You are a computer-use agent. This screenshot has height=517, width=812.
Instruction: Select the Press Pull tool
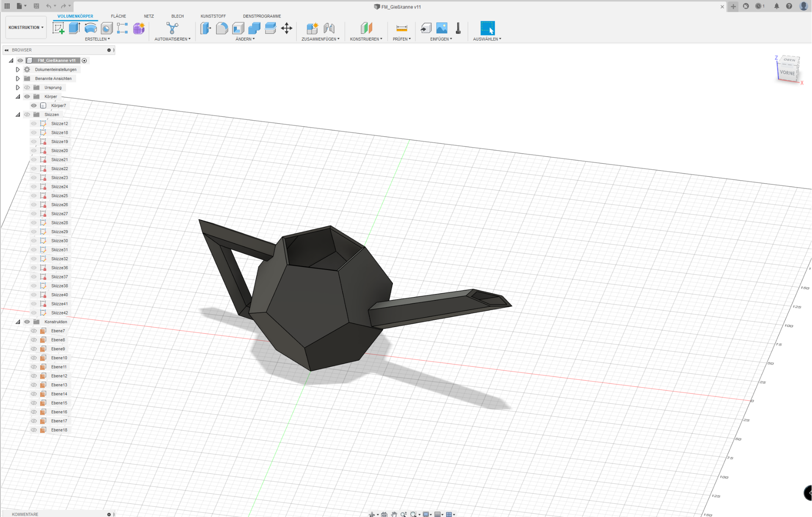(206, 28)
